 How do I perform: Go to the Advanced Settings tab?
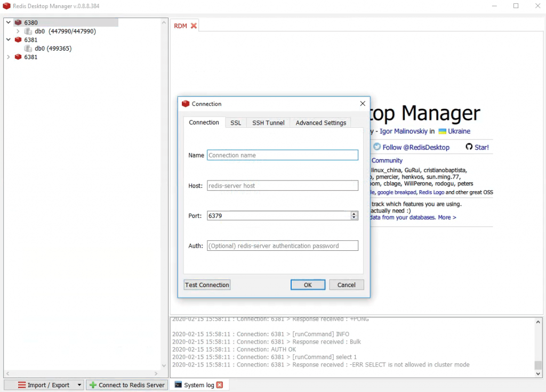click(320, 123)
